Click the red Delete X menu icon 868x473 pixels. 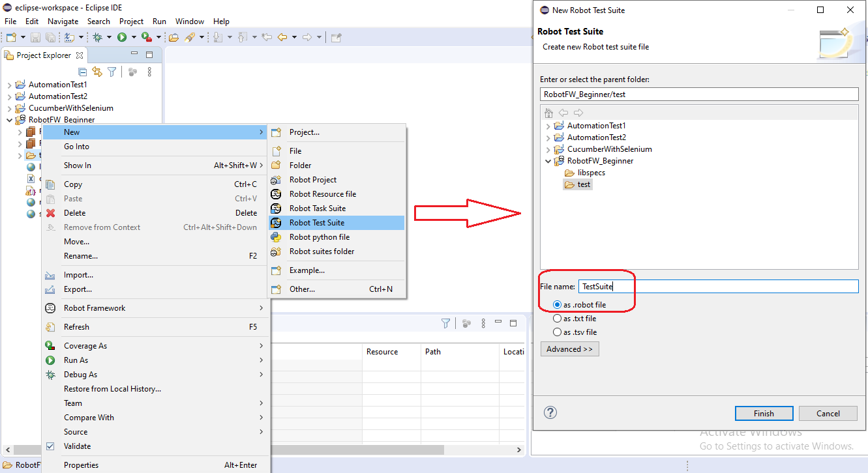tap(50, 213)
